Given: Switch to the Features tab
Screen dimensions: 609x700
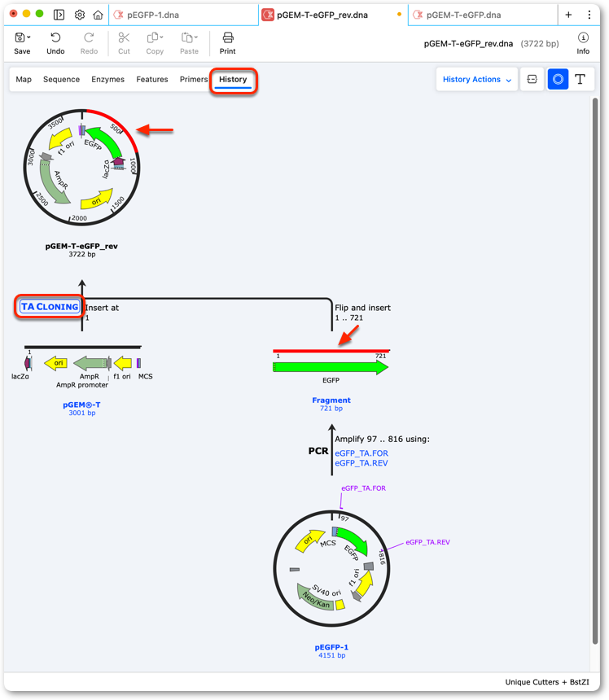Looking at the screenshot, I should point(151,79).
